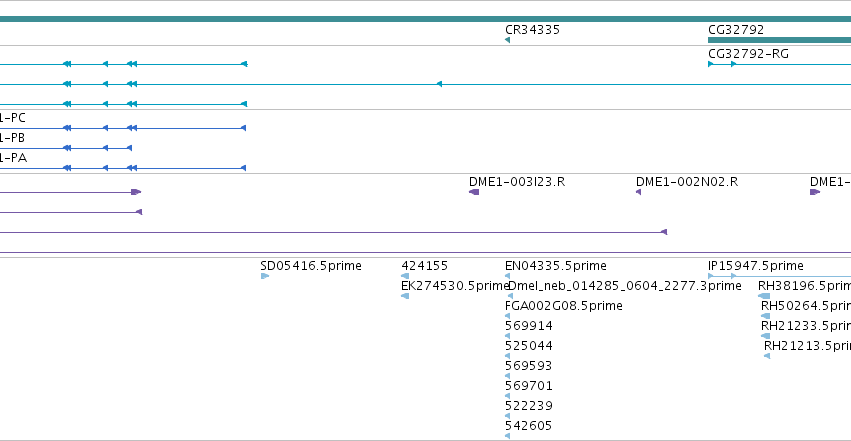Click the DME1-003I23.R purple arrow glyph
The width and height of the screenshot is (851, 441).
point(474,192)
